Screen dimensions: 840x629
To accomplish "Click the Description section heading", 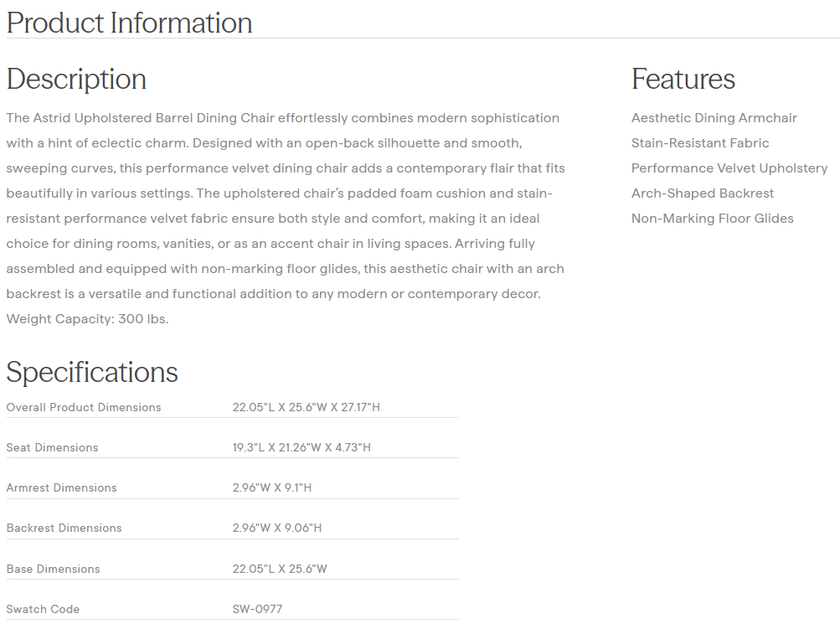I will point(76,79).
